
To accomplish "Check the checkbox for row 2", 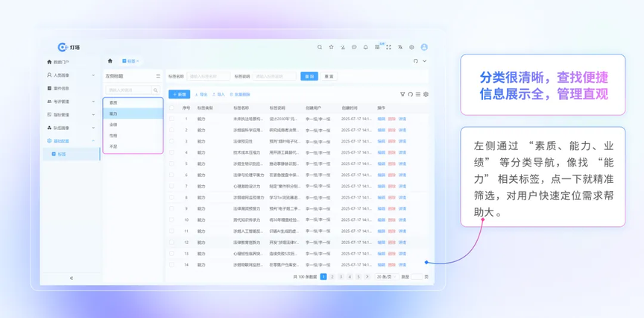I will [x=171, y=130].
